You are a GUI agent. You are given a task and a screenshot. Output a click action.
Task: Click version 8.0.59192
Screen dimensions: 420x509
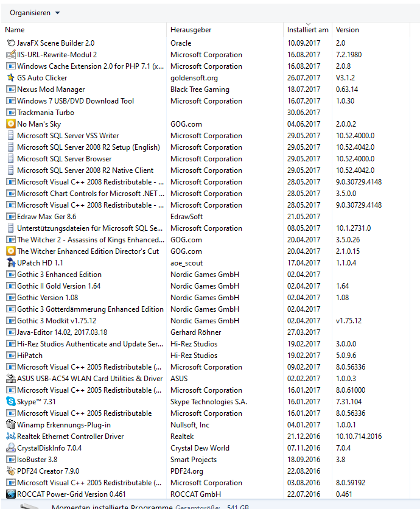(351, 483)
